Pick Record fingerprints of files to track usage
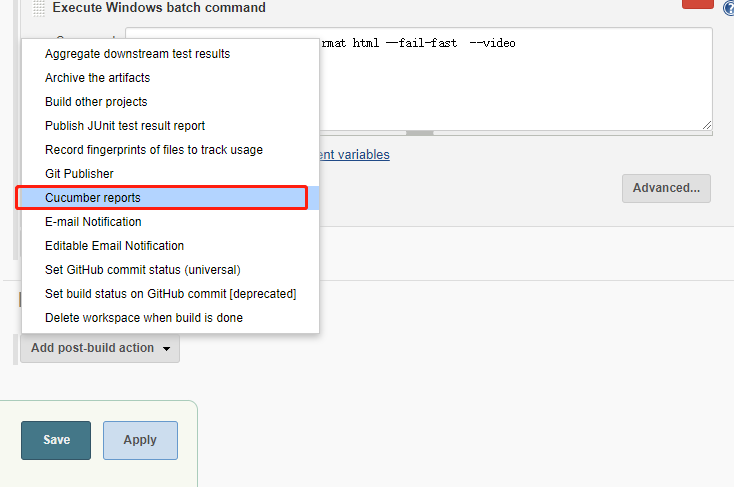 point(153,150)
